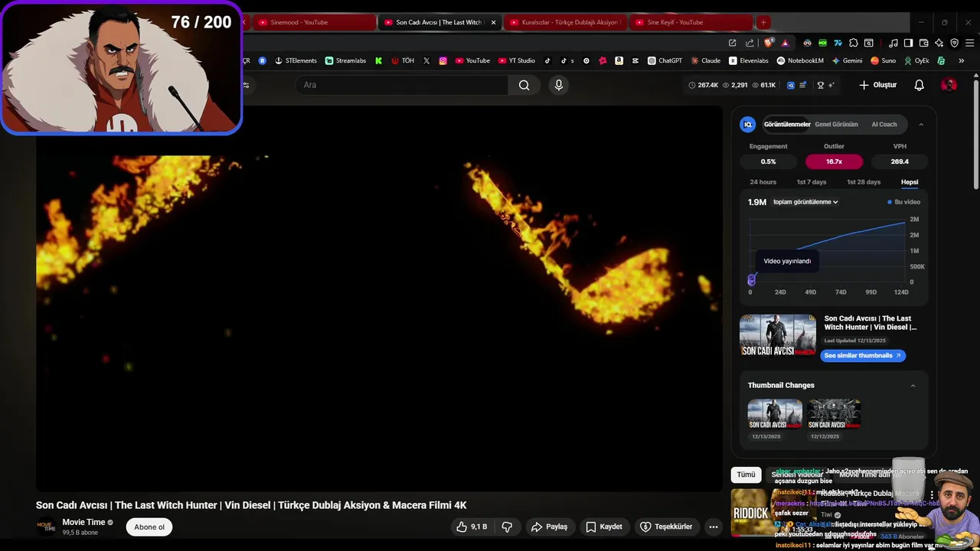The height and width of the screenshot is (551, 980).
Task: Open the 12/12/2025 thumbnail change image
Action: click(x=834, y=414)
